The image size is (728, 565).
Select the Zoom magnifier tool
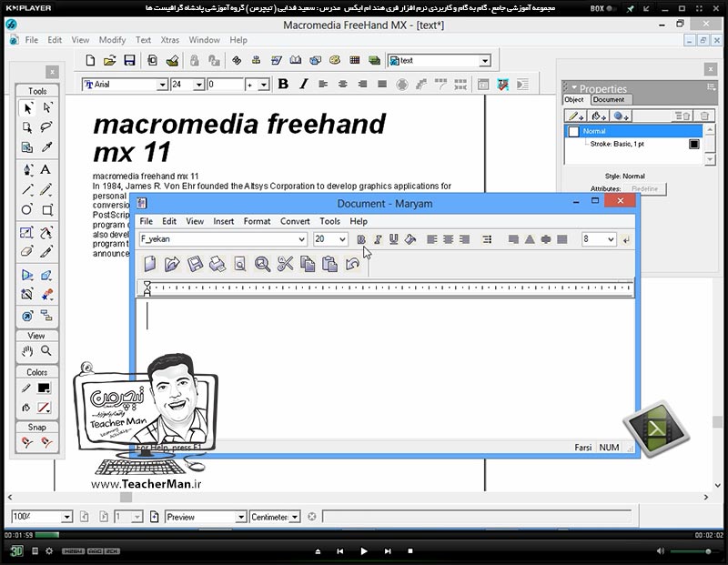(x=46, y=351)
